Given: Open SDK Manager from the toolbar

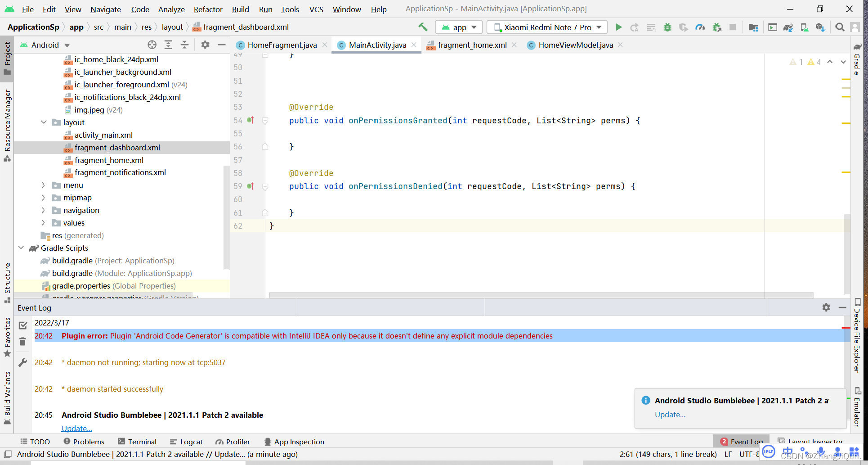Looking at the screenshot, I should (x=820, y=27).
